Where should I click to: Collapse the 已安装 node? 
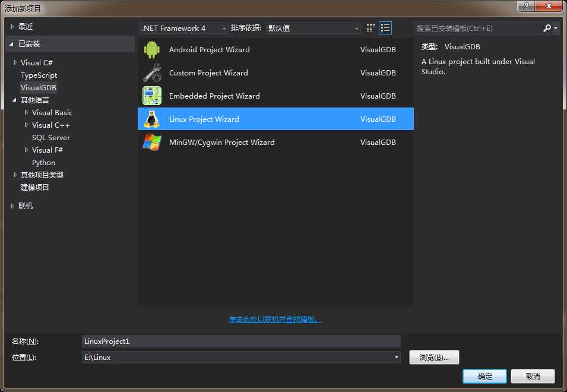tap(12, 44)
